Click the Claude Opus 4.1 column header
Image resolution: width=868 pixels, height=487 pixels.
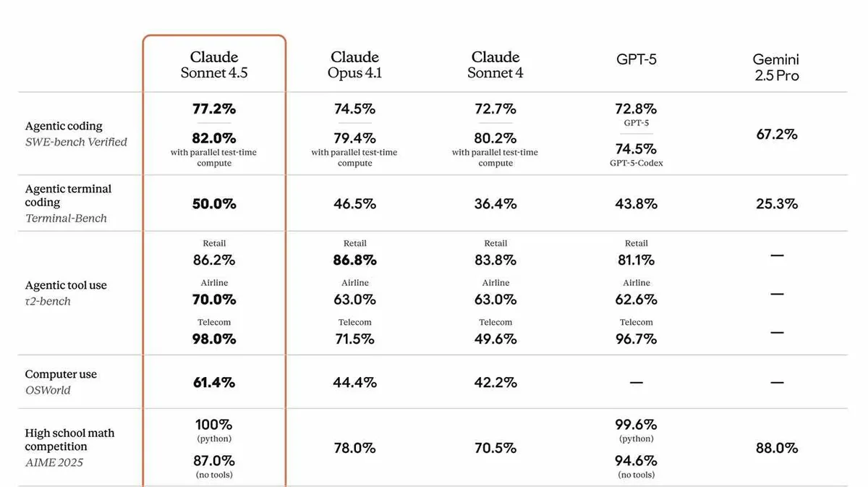click(x=354, y=64)
